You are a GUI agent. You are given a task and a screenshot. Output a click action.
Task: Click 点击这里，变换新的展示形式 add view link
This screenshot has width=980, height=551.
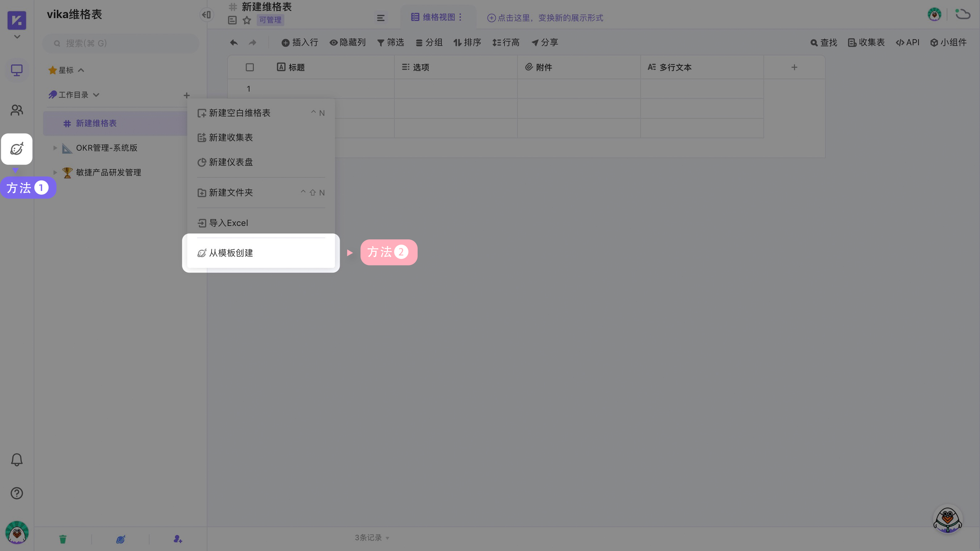[545, 18]
